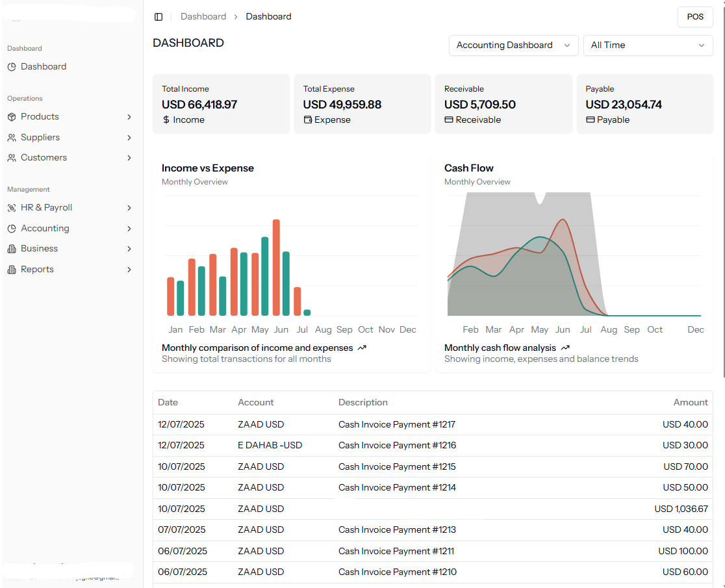Click the Payable amount USD 23,054.74
This screenshot has height=588, width=725.
pyautogui.click(x=623, y=105)
